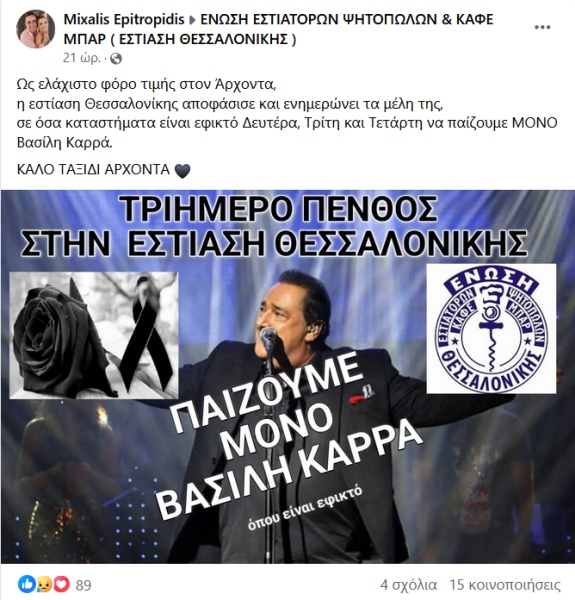Open Mixalis Epitropidis profile picture
Viewport: 575px width, 600px height.
coord(36,29)
